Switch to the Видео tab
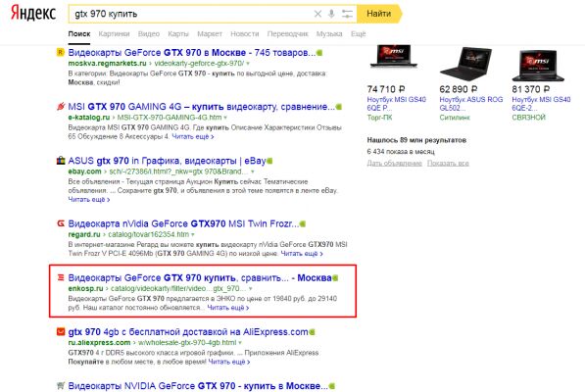 pyautogui.click(x=149, y=33)
